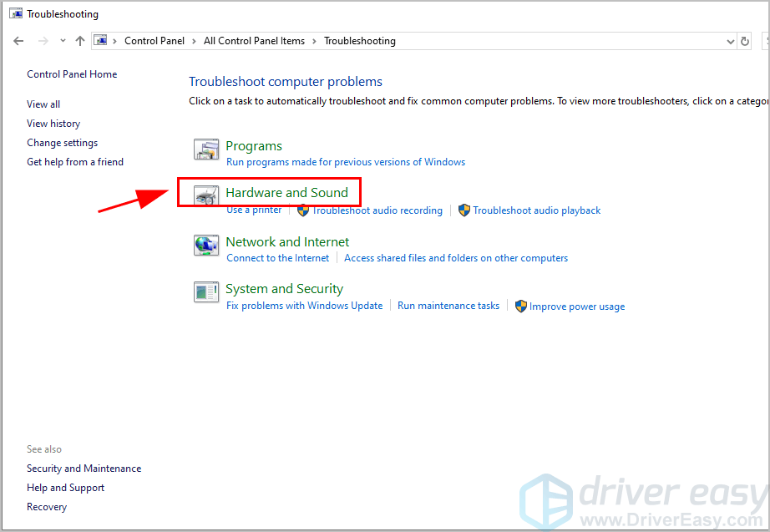Open the recent locations dropdown arrow
Image resolution: width=770 pixels, height=532 pixels.
click(63, 41)
